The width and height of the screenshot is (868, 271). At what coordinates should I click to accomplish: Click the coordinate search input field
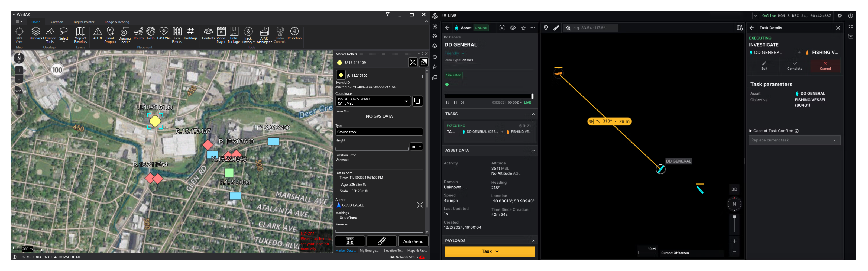[594, 28]
